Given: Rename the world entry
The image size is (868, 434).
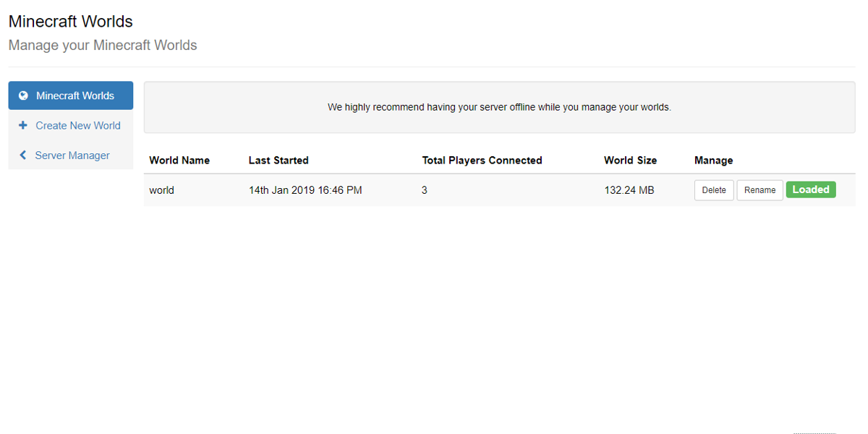Looking at the screenshot, I should point(759,190).
